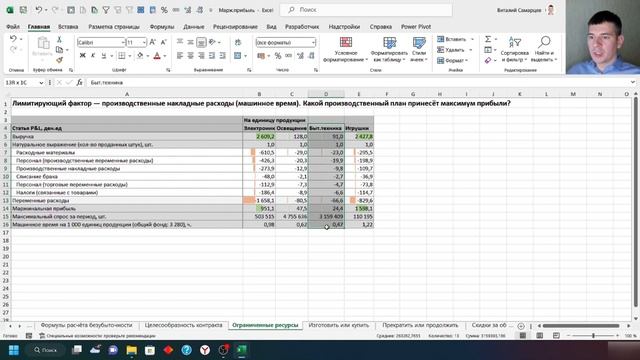The width and height of the screenshot is (640, 360).
Task: Apply comma thousands separator format
Action: pyautogui.click(x=289, y=56)
